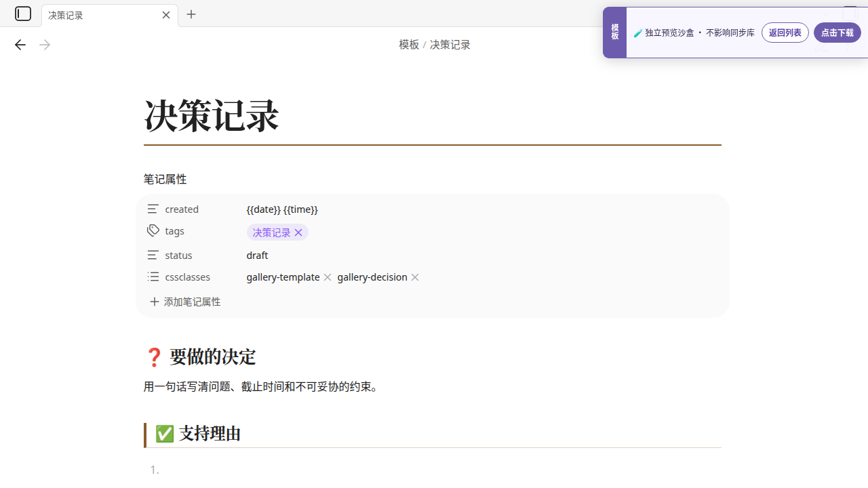The width and height of the screenshot is (868, 488).
Task: Navigate back with the left arrow
Action: 20,45
